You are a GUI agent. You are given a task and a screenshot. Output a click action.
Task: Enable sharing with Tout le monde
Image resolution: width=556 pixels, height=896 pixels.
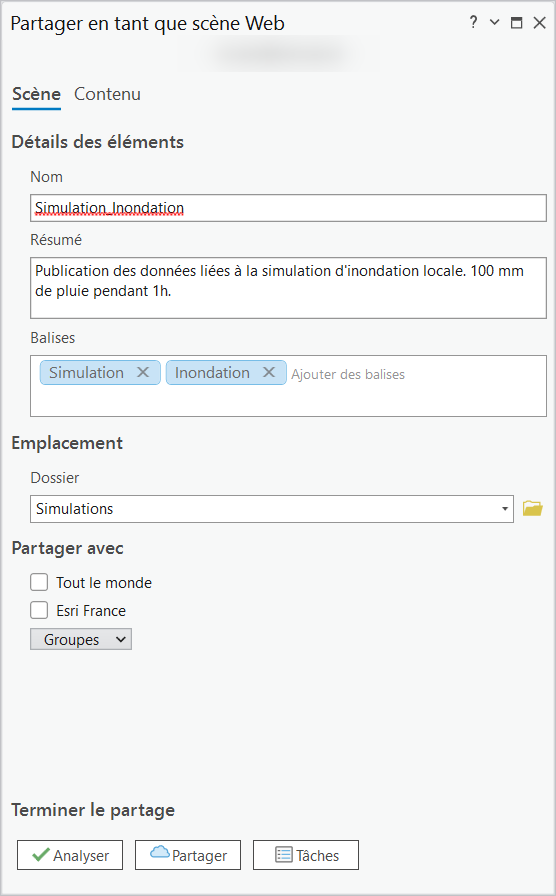[39, 582]
